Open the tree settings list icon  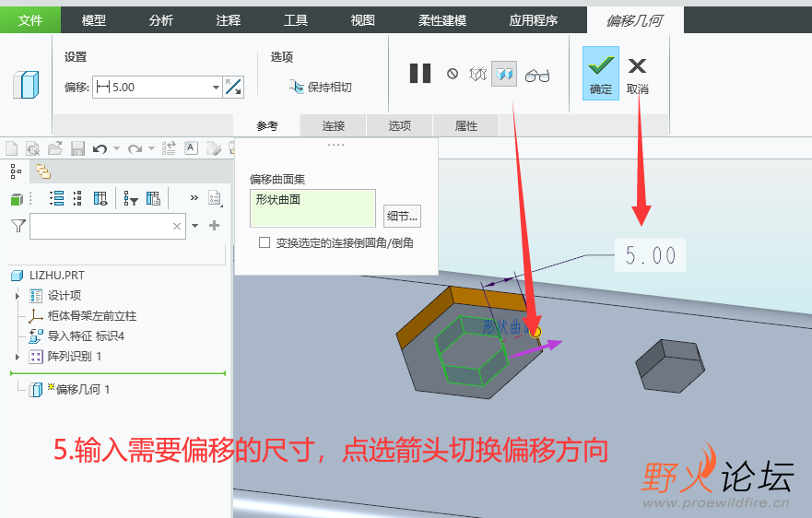pyautogui.click(x=215, y=198)
